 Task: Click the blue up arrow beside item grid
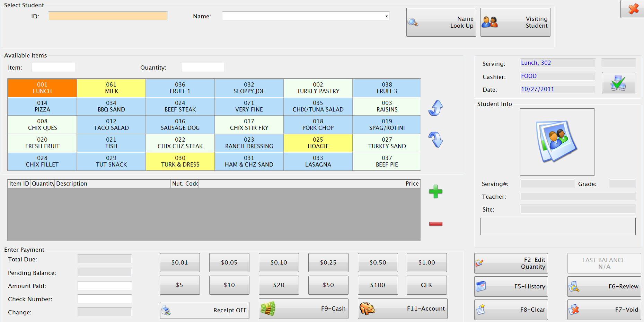coord(435,108)
